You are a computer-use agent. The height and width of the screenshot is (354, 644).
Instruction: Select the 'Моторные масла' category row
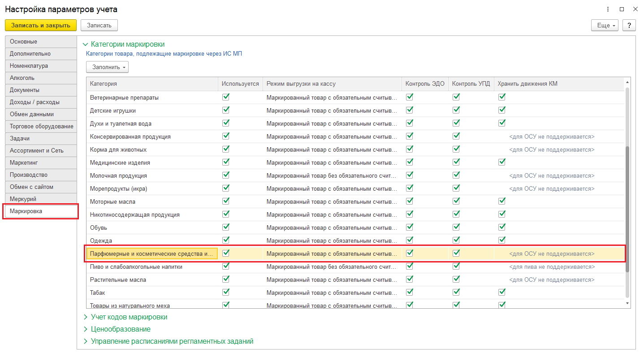(112, 201)
